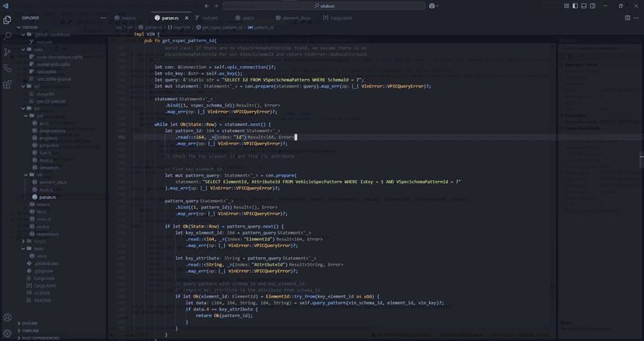
Task: Open the Accounts menu icon
Action: point(8,318)
